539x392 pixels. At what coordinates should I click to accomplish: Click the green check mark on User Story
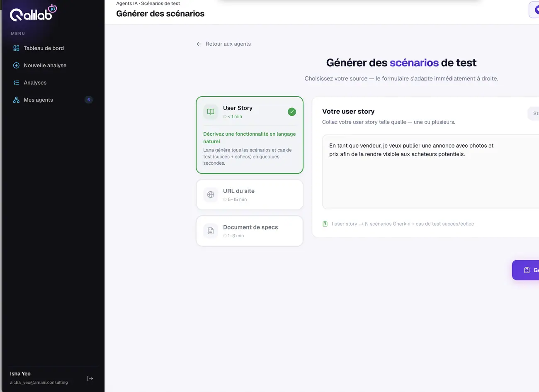292,112
